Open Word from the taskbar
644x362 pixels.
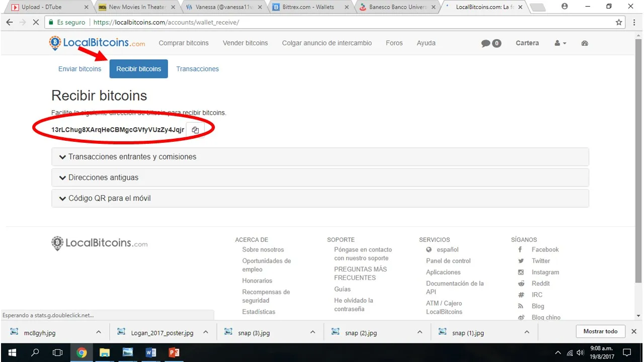click(150, 352)
